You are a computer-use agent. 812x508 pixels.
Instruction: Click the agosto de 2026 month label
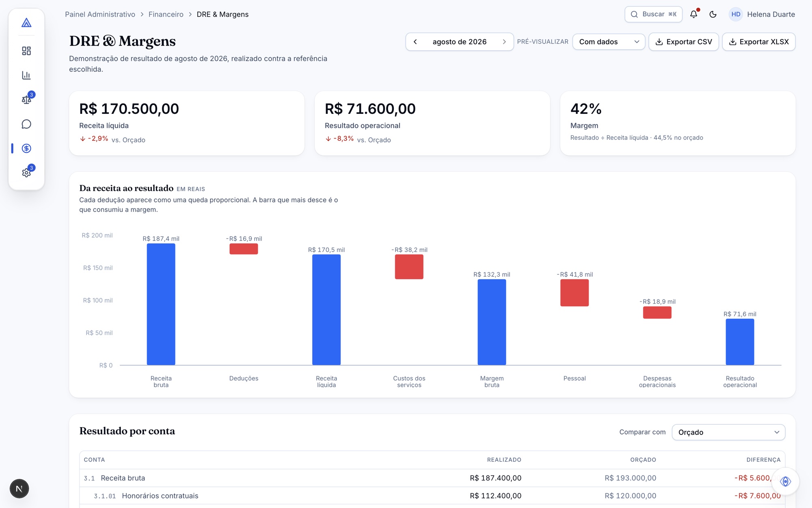460,42
